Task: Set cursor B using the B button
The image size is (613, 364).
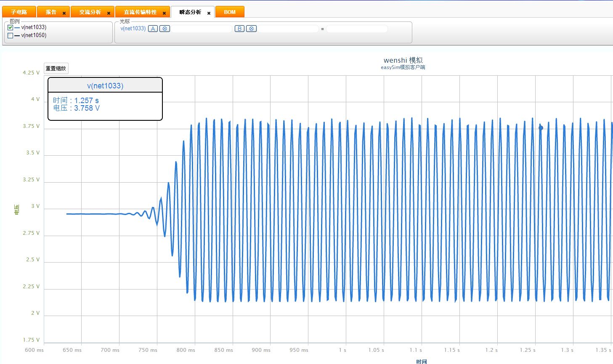Action: pyautogui.click(x=239, y=29)
